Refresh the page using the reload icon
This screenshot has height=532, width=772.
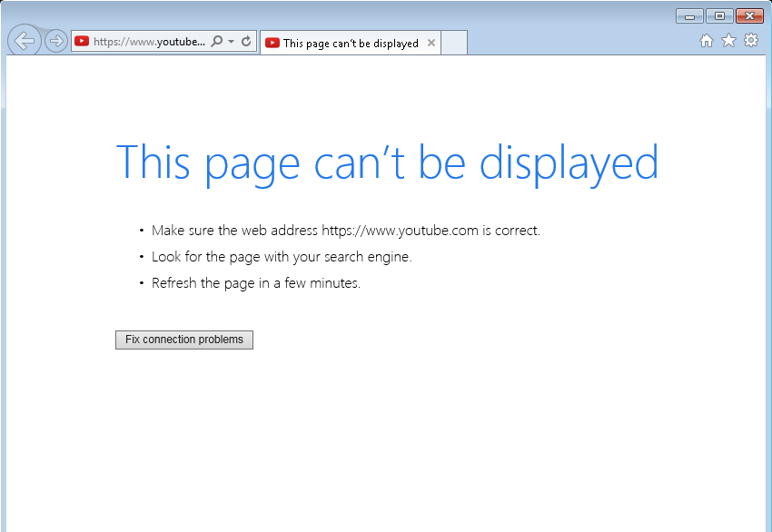click(x=246, y=42)
